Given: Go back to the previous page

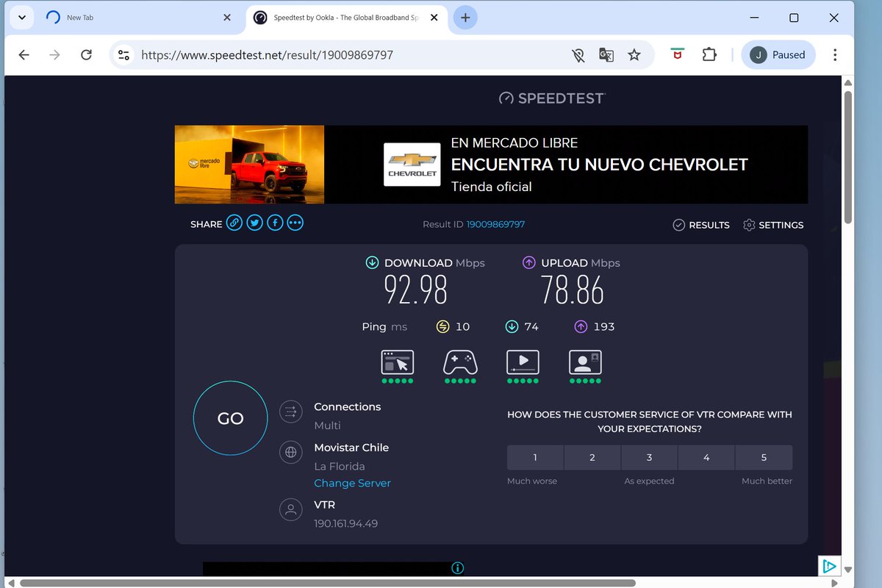Looking at the screenshot, I should click(x=24, y=55).
